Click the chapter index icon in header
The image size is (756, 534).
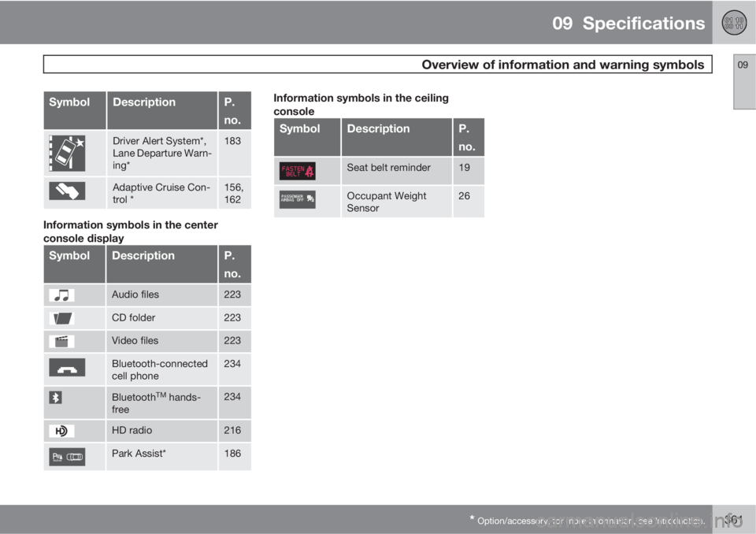(734, 23)
